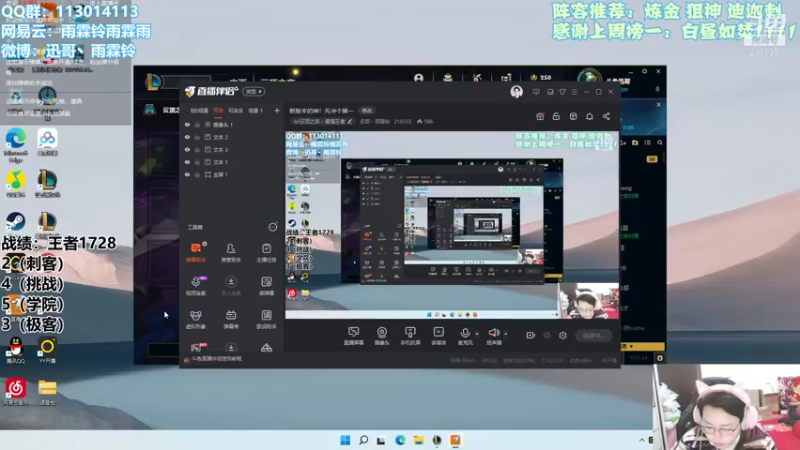This screenshot has height=450, width=800.
Task: Open streaming settings gear icon
Action: pyautogui.click(x=563, y=335)
